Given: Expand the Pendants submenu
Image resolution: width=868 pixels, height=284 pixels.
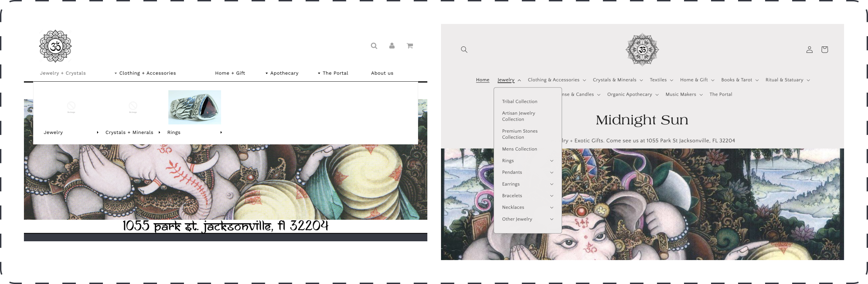Looking at the screenshot, I should (x=528, y=172).
